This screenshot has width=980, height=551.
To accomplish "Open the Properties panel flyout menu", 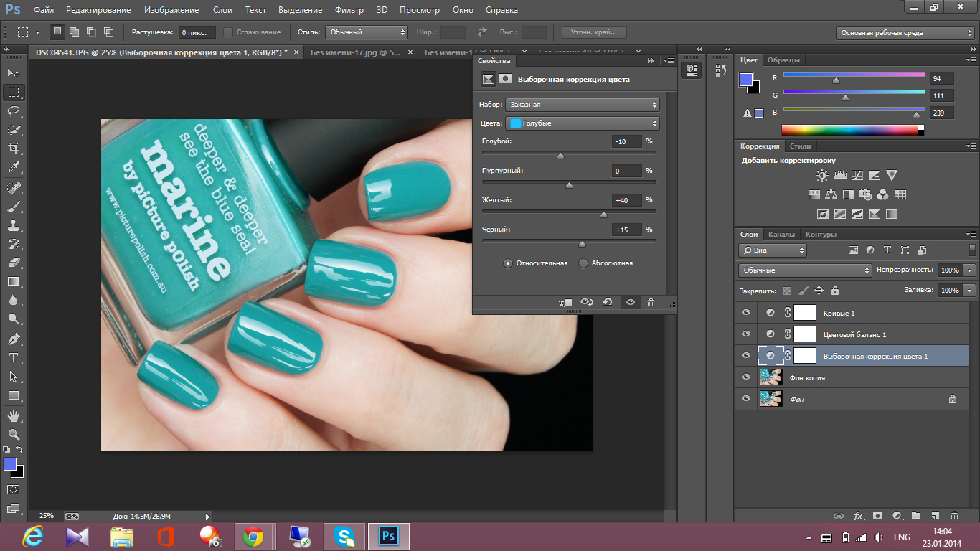I will click(668, 61).
